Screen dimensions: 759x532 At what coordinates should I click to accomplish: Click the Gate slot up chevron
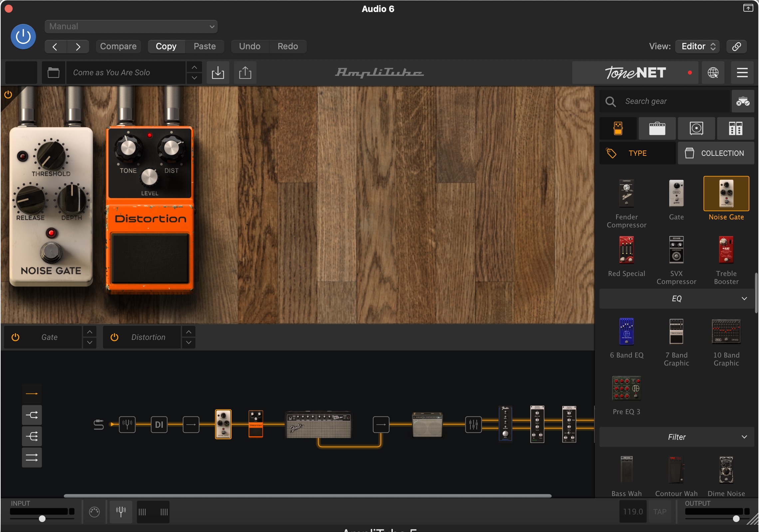90,332
